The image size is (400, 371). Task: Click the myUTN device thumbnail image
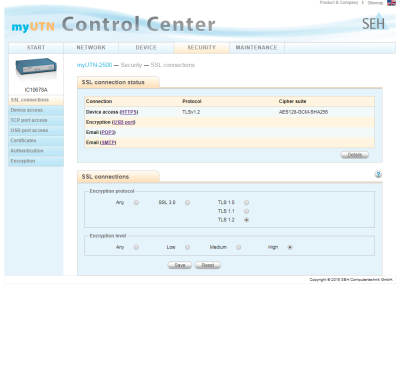[x=36, y=69]
